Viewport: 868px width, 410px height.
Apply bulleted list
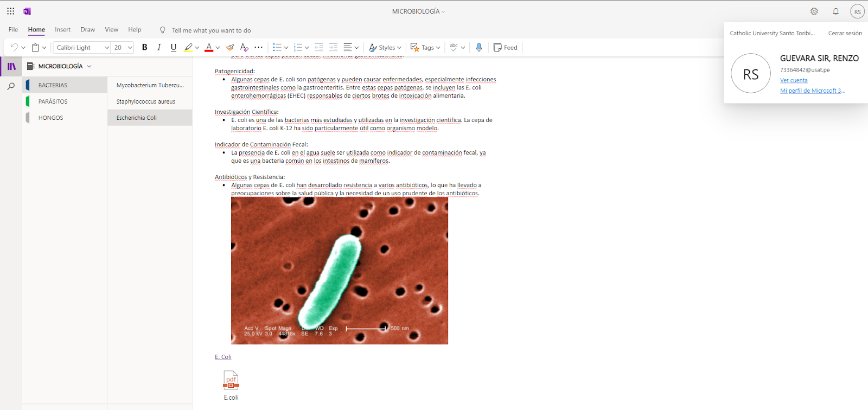pos(277,47)
